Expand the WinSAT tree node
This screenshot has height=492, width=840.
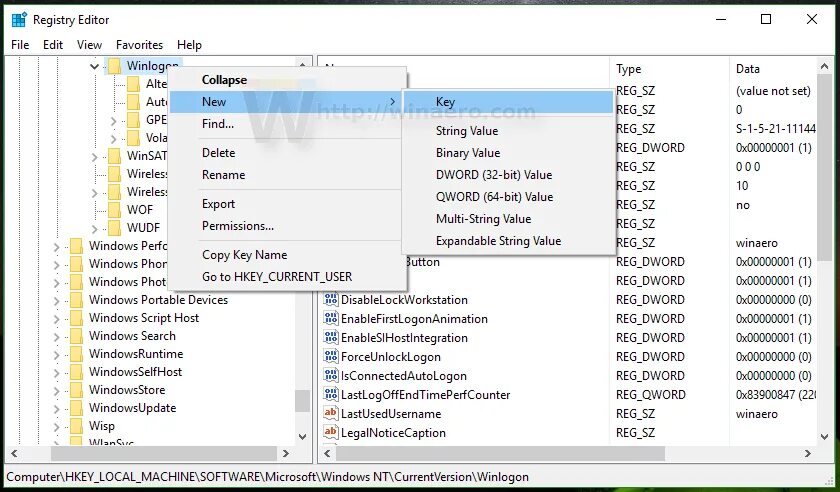(94, 156)
